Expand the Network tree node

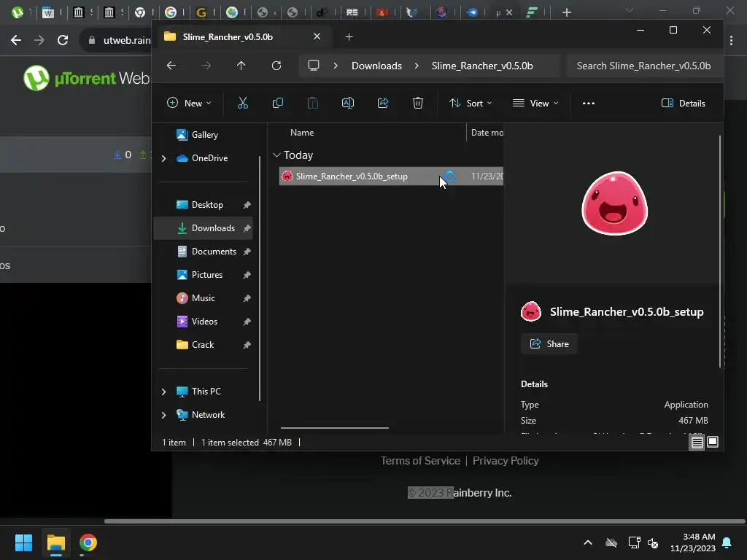(x=164, y=415)
